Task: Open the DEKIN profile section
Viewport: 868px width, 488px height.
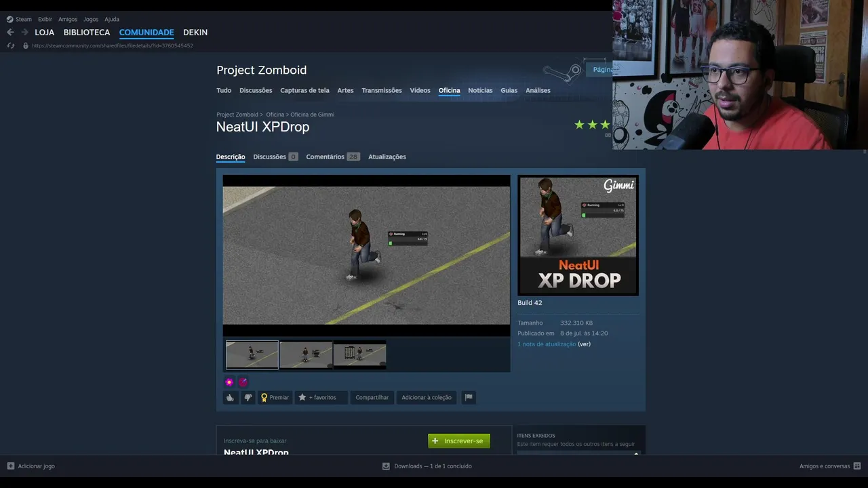Action: (x=195, y=32)
